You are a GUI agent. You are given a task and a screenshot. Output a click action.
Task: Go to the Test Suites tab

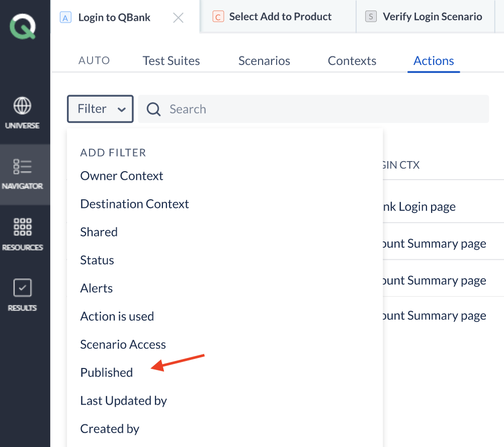click(172, 61)
